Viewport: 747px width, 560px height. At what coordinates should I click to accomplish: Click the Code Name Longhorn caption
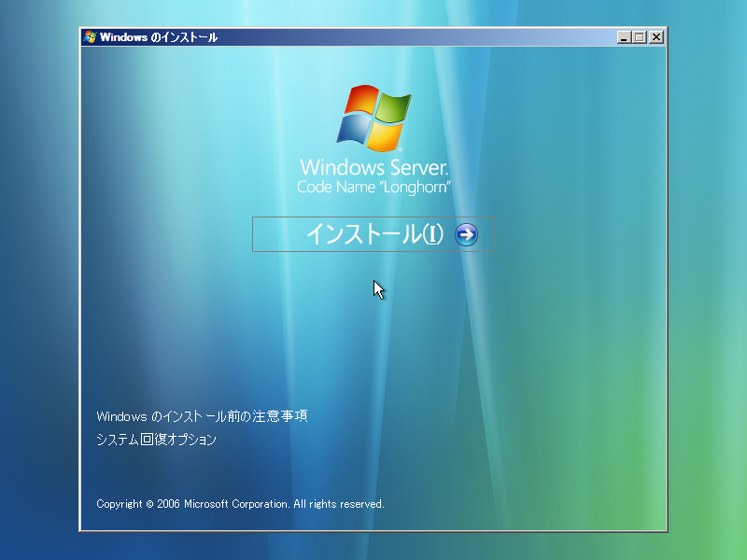pos(373,187)
